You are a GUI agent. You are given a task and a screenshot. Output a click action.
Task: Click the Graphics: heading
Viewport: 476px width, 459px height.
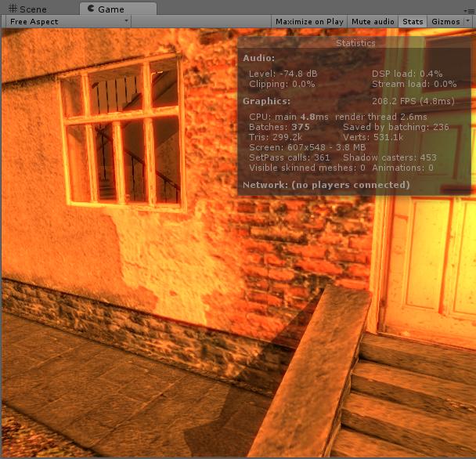(266, 101)
